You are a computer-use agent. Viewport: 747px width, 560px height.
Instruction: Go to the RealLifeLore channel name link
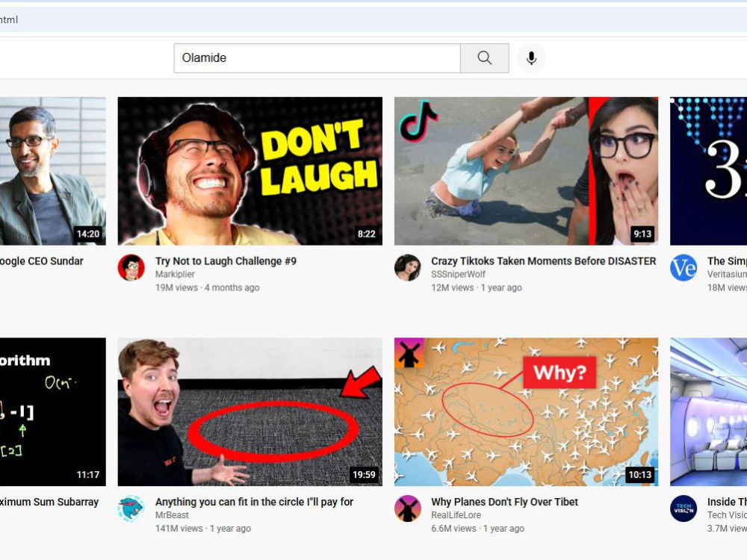(456, 515)
